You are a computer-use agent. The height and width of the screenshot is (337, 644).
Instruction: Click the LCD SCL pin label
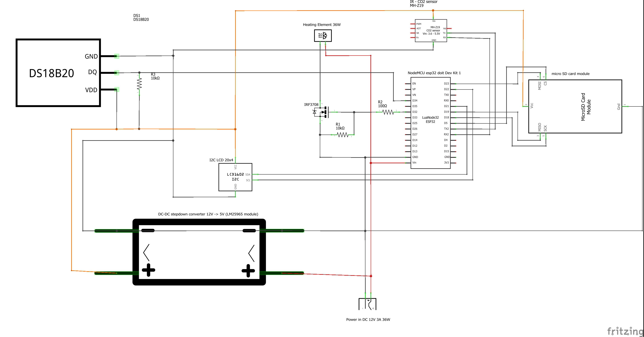click(248, 180)
